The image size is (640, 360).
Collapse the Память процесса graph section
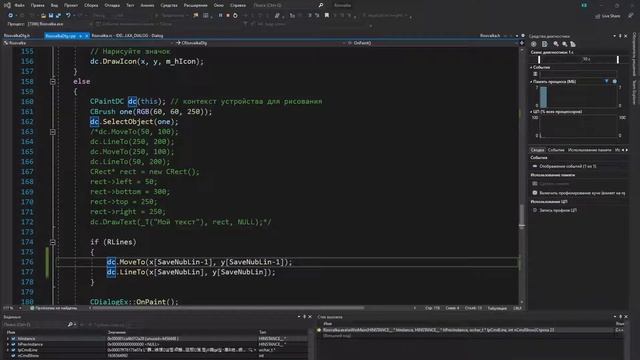point(531,82)
